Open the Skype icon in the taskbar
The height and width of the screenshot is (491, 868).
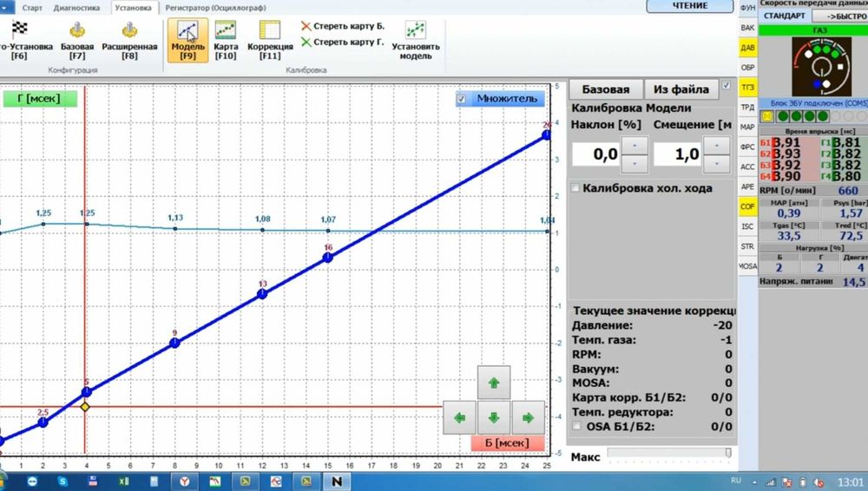point(62,481)
